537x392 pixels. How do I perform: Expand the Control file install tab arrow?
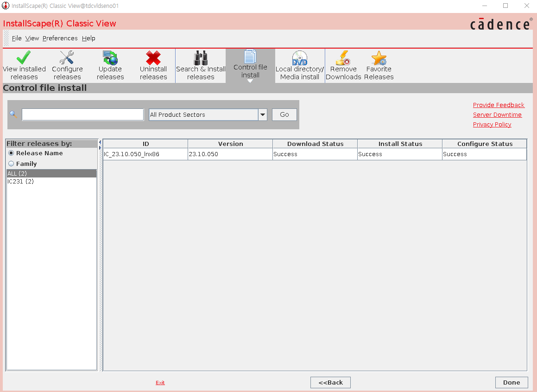(250, 82)
